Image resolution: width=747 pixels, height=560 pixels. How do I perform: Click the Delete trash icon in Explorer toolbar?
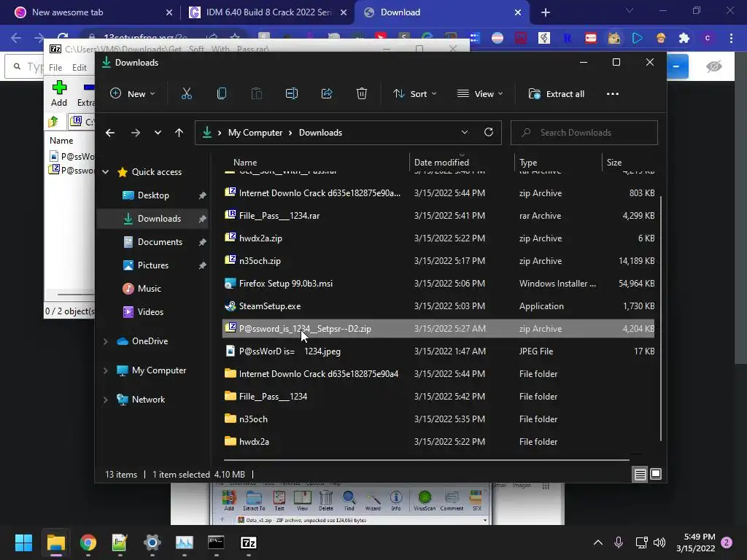pyautogui.click(x=362, y=94)
